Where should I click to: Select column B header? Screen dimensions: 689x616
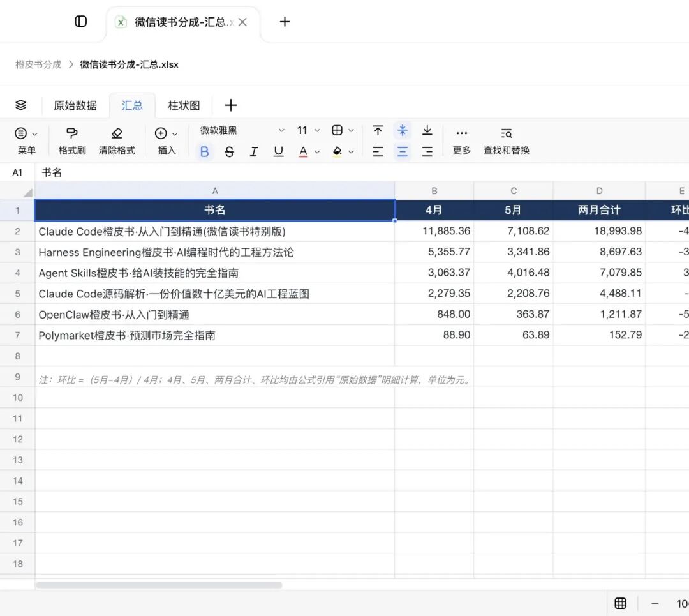(x=434, y=191)
